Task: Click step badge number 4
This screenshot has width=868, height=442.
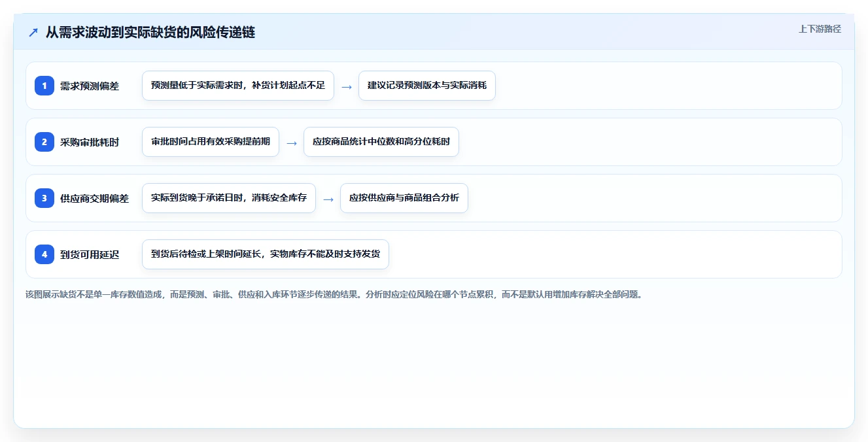Action: tap(44, 254)
